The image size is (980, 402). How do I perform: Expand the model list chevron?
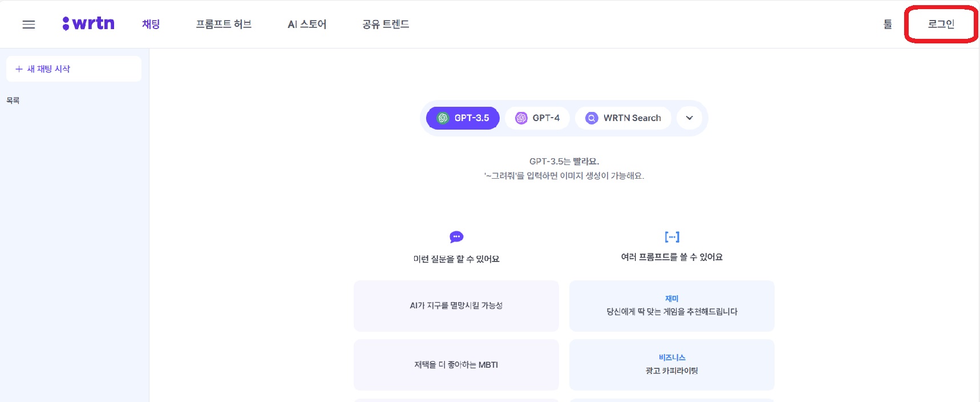[x=689, y=118]
